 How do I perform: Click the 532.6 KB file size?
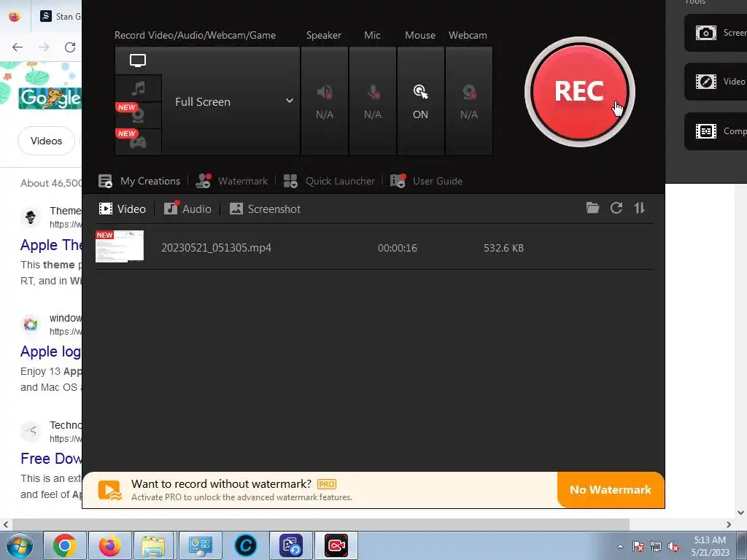tap(503, 248)
